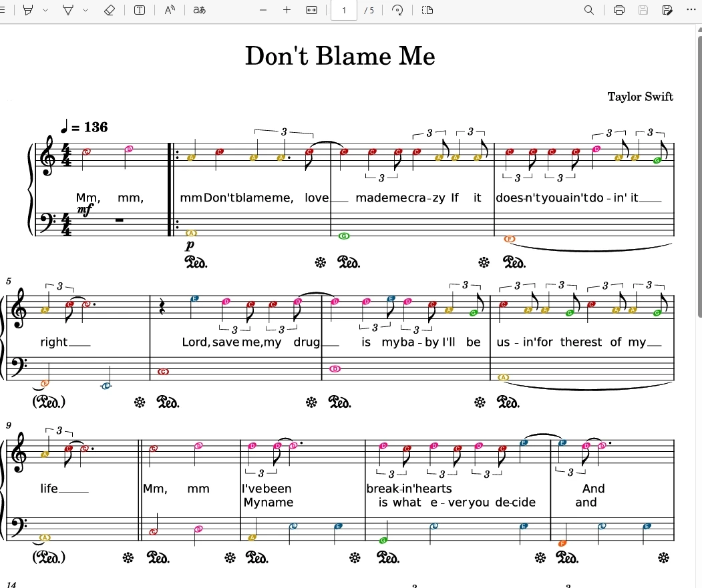Click the lyric "life" in measure 9
Viewport: 702px width, 588px height.
coord(49,489)
